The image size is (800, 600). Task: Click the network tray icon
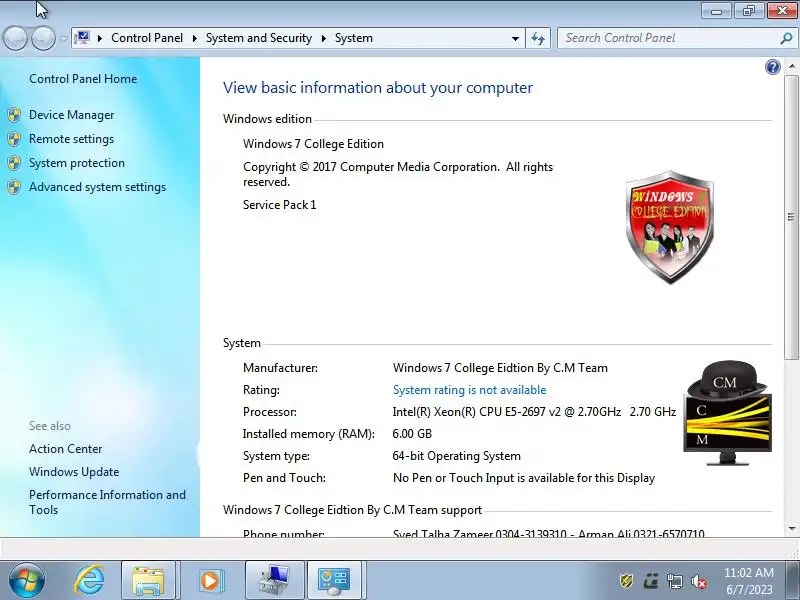point(674,581)
